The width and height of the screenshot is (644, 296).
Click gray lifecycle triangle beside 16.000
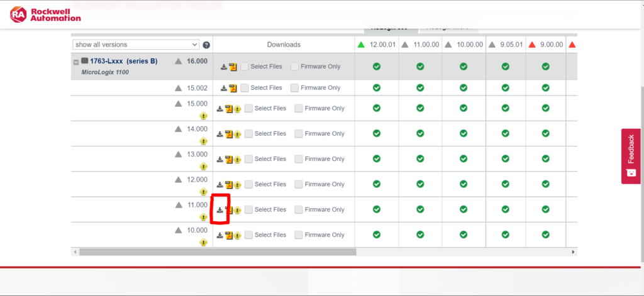point(178,61)
